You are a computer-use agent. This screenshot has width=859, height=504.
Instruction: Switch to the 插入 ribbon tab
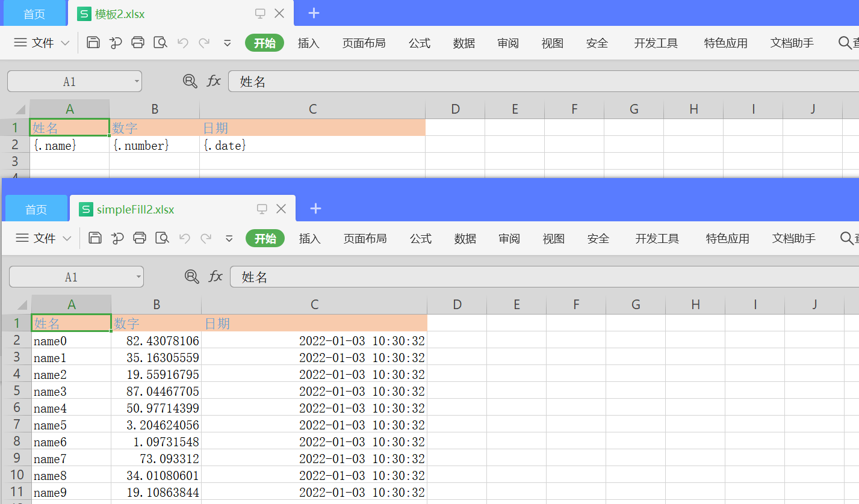(x=308, y=42)
